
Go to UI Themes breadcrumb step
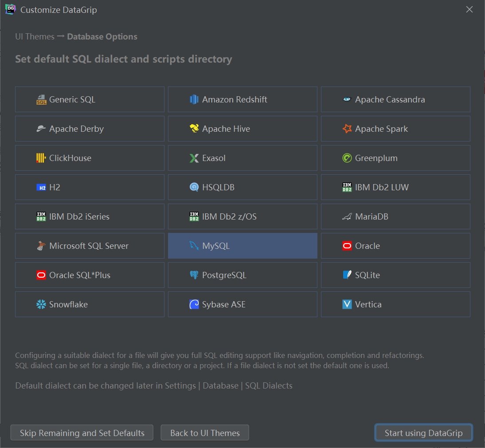(35, 36)
